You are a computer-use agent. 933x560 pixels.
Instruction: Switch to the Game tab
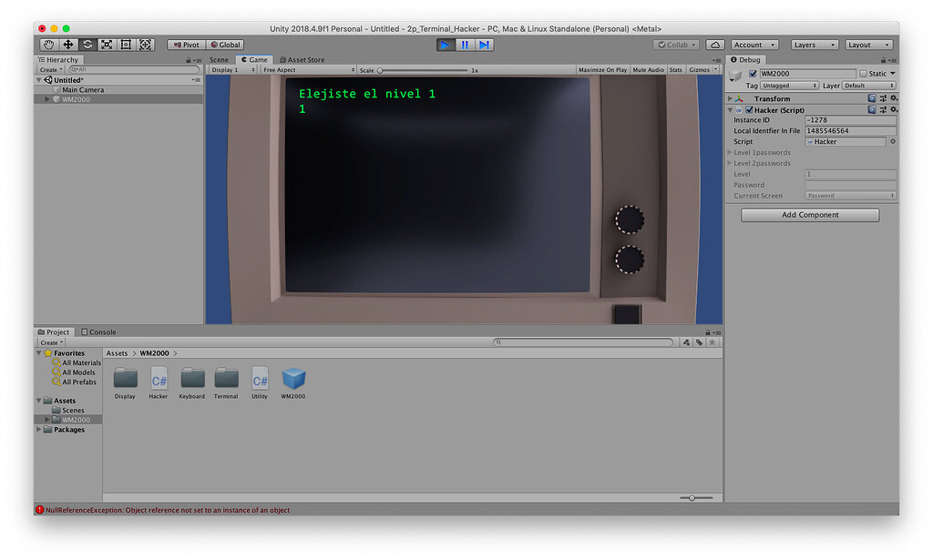(254, 59)
